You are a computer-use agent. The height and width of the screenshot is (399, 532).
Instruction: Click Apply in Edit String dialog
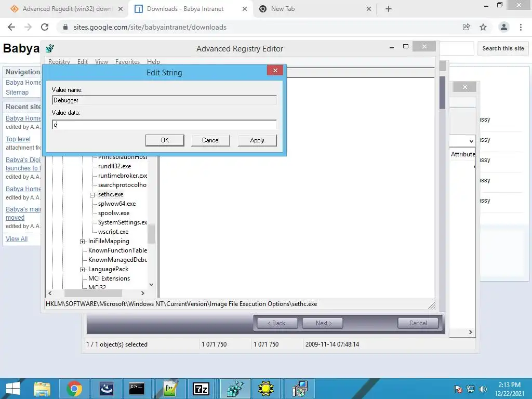click(257, 140)
